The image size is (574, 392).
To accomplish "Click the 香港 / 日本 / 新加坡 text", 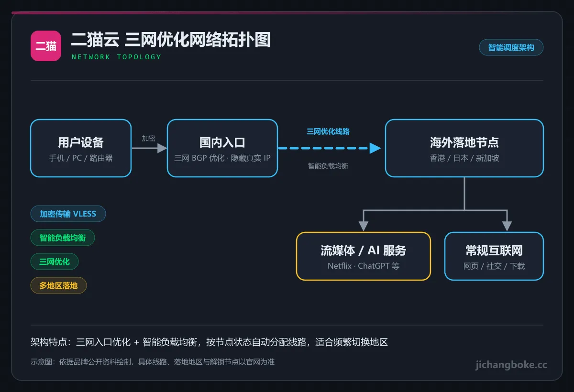I will [464, 158].
